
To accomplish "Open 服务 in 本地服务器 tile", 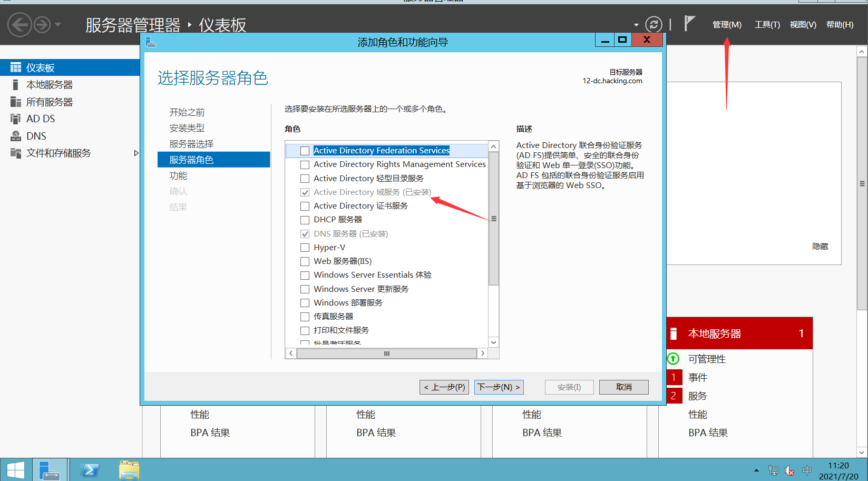I will point(697,396).
